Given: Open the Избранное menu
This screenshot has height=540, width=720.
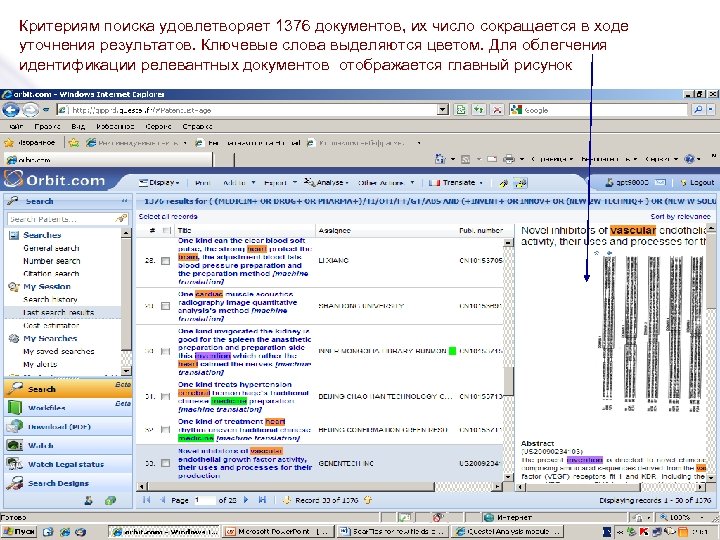Looking at the screenshot, I should [x=115, y=126].
